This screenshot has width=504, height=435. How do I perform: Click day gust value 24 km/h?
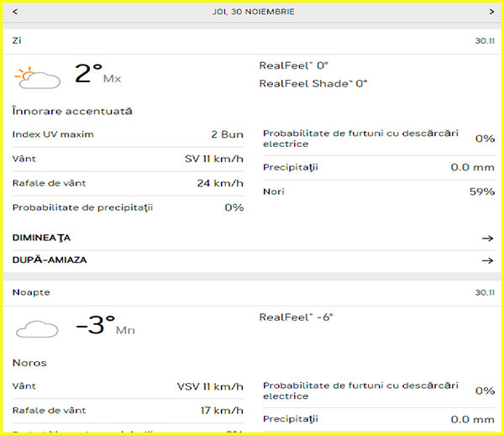tap(220, 183)
